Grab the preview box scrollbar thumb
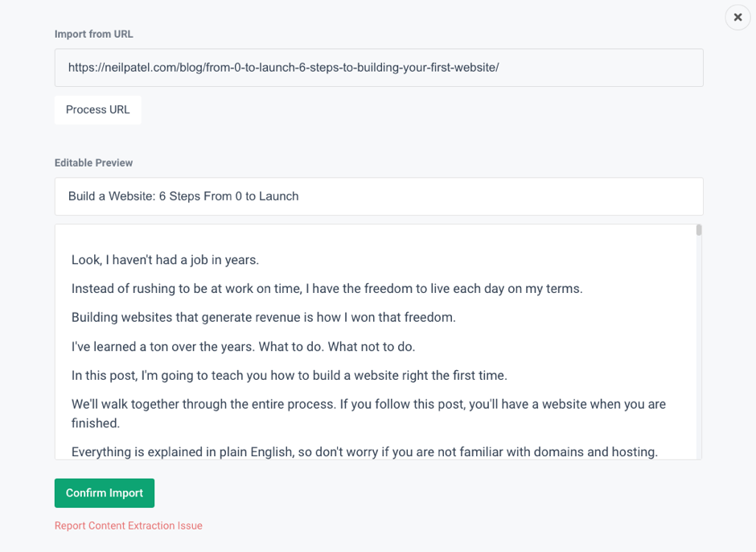This screenshot has height=552, width=756. pyautogui.click(x=699, y=230)
